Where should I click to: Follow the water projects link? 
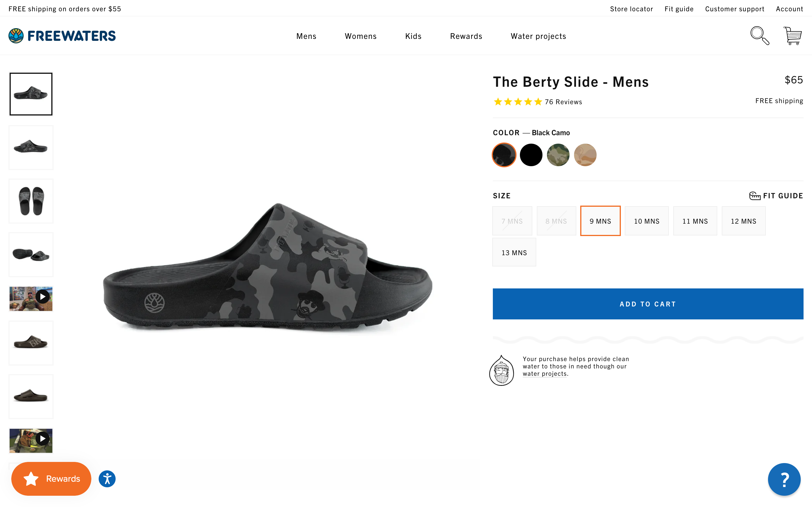[545, 374]
